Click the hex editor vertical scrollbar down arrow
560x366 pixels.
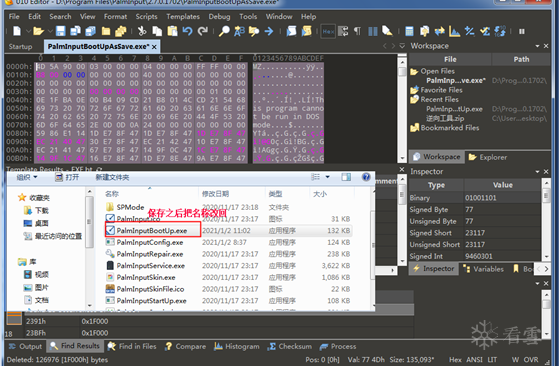[402, 158]
